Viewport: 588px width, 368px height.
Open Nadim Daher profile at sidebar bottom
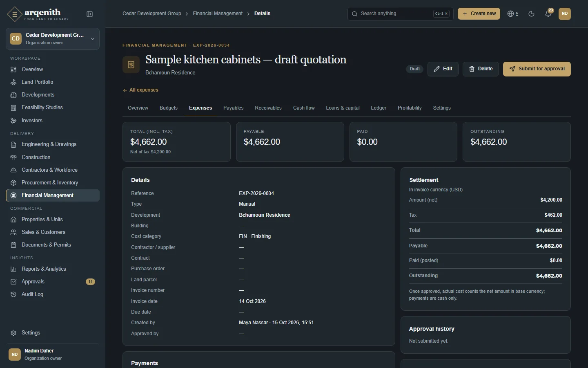(x=53, y=355)
